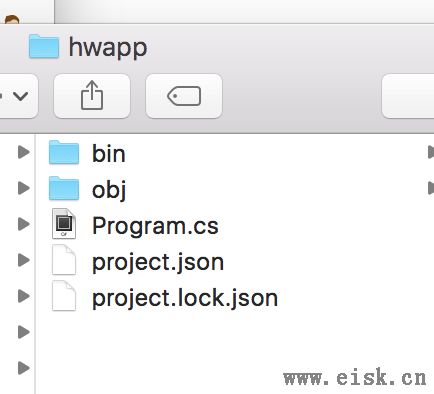Select the Program.cs file name
Viewport: 434px width, 394px height.
pos(155,226)
